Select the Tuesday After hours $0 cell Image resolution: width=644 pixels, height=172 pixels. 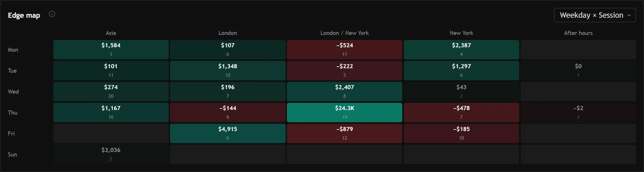[x=578, y=70]
